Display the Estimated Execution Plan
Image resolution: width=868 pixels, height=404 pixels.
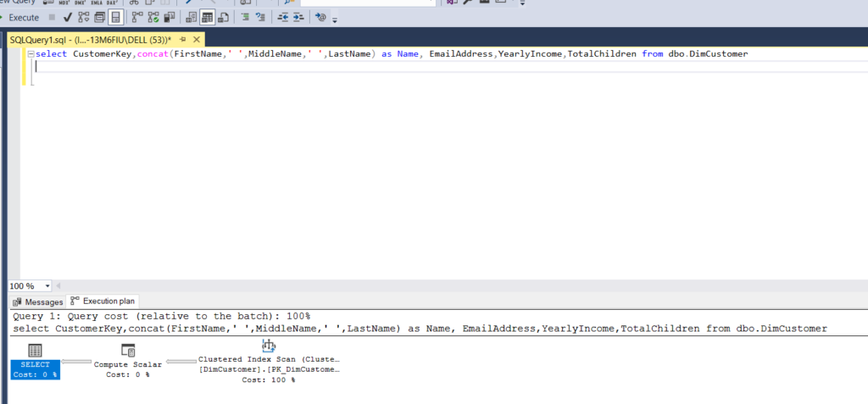click(x=84, y=17)
